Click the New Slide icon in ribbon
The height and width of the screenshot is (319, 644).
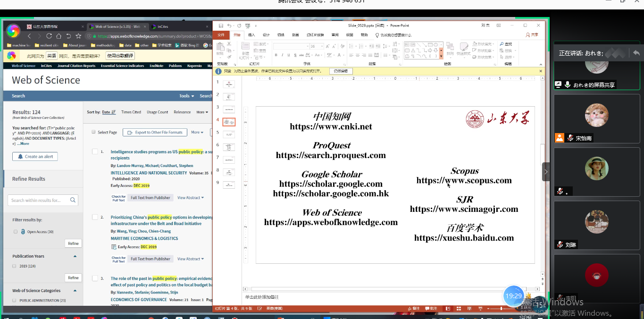[245, 46]
